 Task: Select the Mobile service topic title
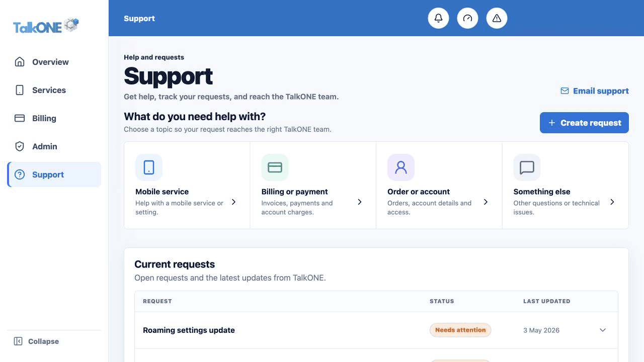[162, 192]
